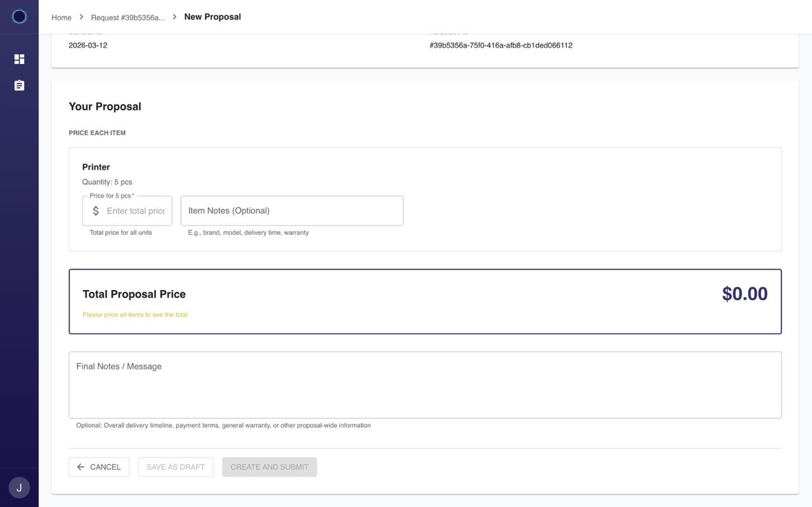This screenshot has height=507, width=812.
Task: Click the CREATE AND SUBMIT button
Action: (x=270, y=467)
